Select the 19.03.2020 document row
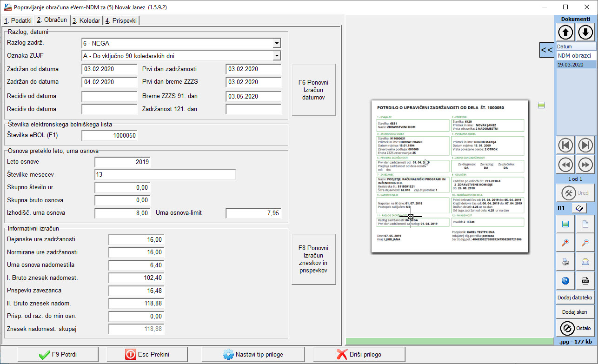This screenshot has width=598, height=364. point(576,65)
